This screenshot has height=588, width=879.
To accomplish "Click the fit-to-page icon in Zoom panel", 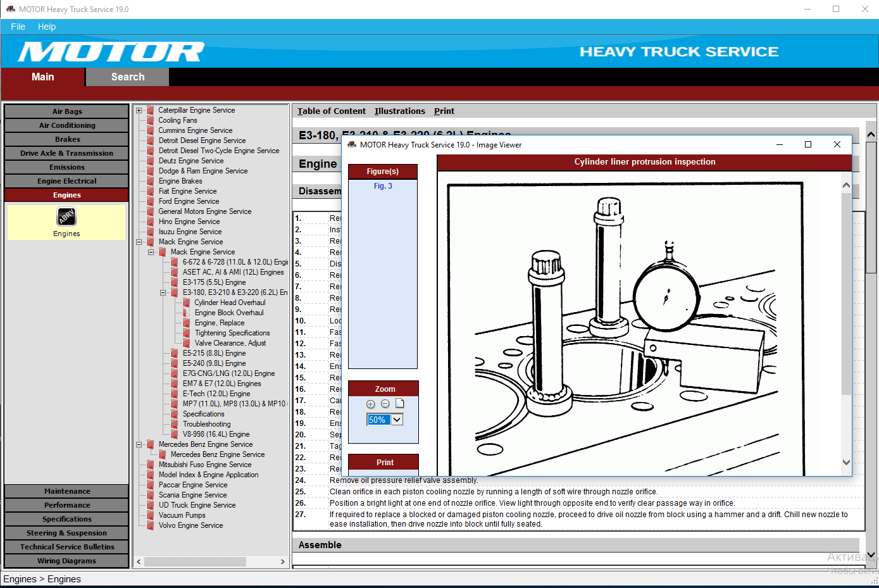I will pos(399,403).
